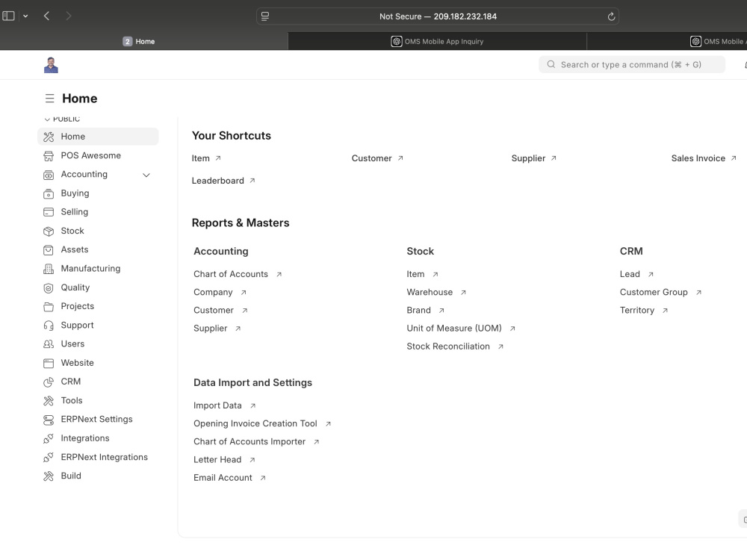Viewport: 747px width, 560px height.
Task: Click the Support headset icon
Action: click(49, 326)
